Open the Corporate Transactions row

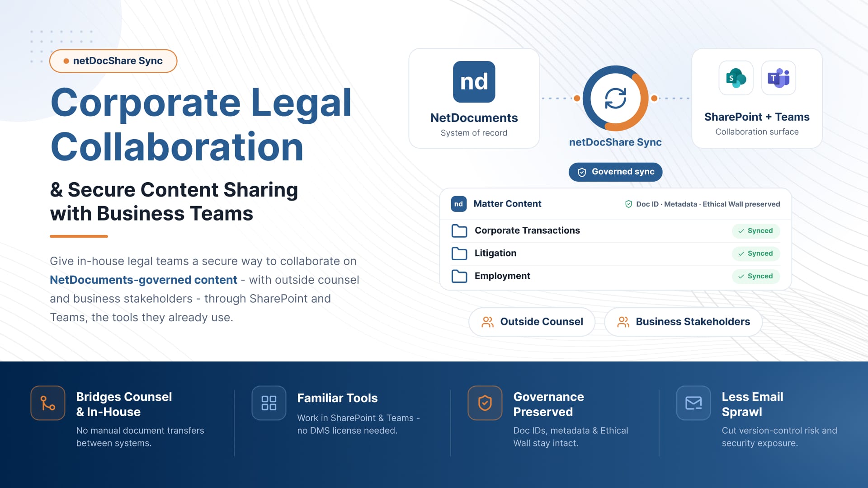[x=615, y=231]
